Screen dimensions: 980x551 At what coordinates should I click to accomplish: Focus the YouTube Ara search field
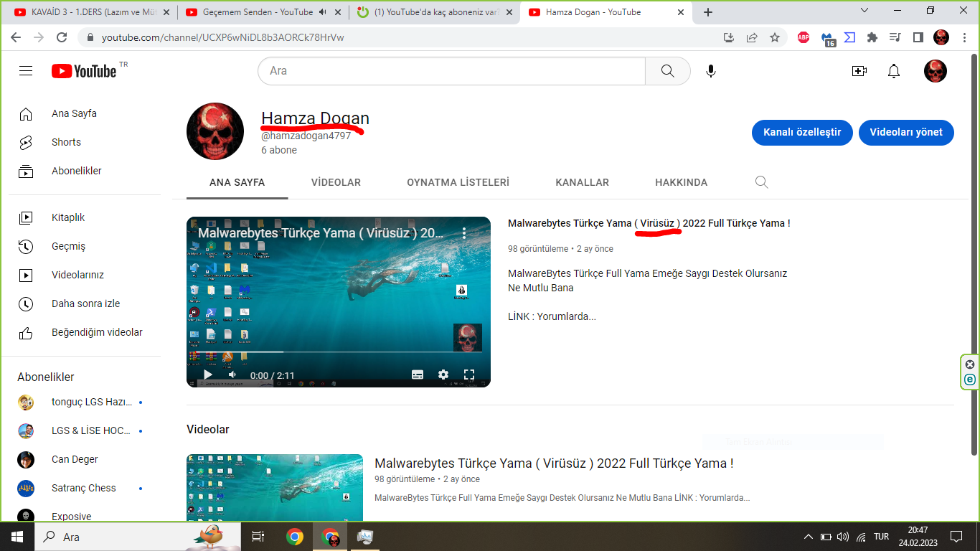(x=452, y=71)
